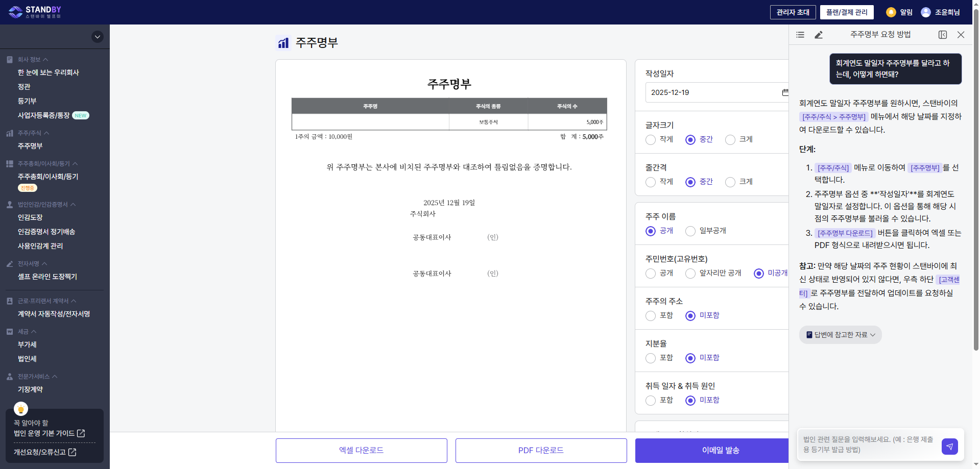Select 포함 for 지분율
The image size is (980, 469).
tap(651, 358)
